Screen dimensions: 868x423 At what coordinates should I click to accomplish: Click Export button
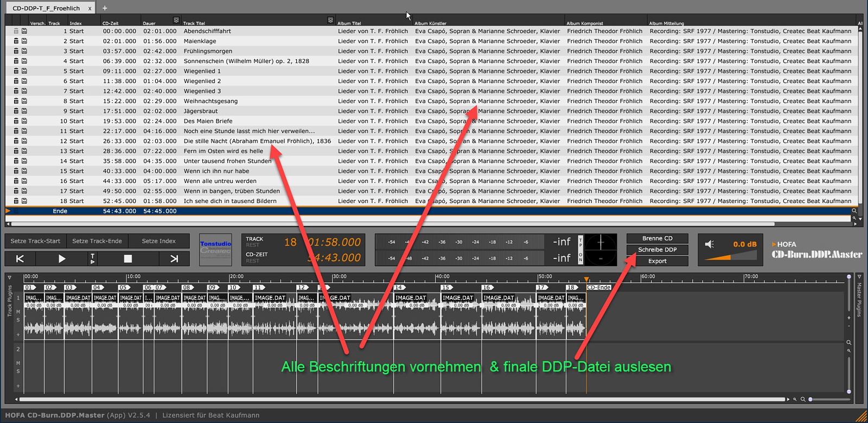[657, 261]
